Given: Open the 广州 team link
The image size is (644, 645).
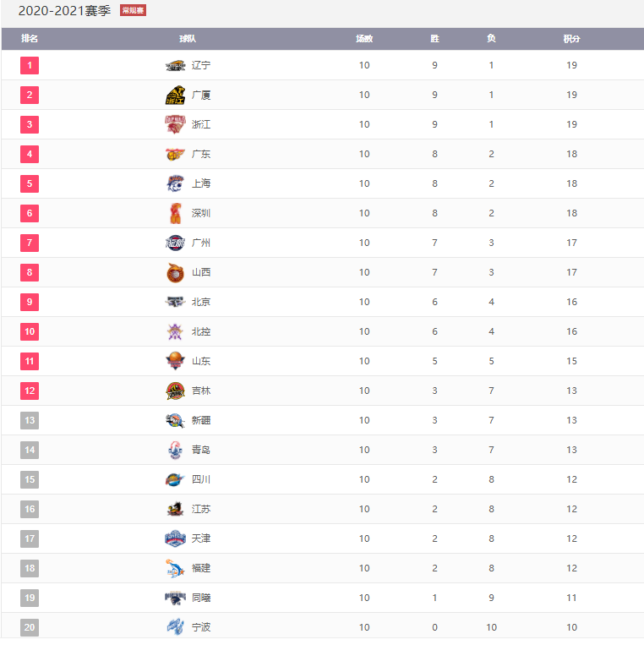Looking at the screenshot, I should click(201, 243).
